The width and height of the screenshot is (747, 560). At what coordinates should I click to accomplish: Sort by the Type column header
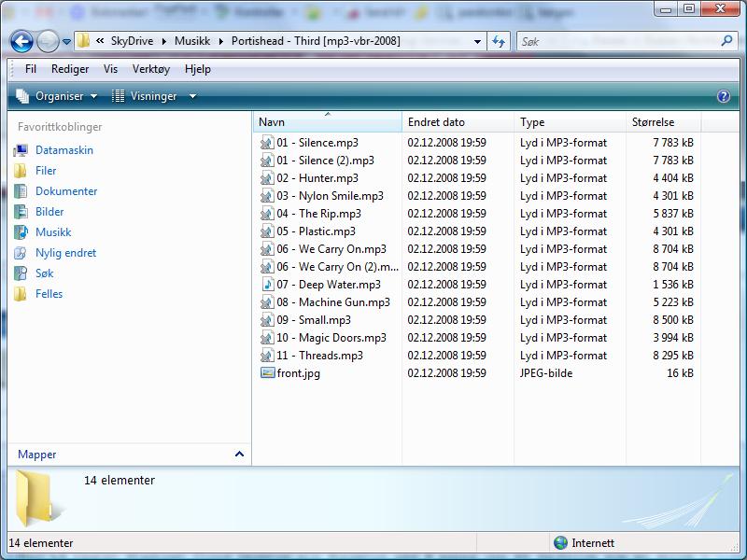(570, 122)
